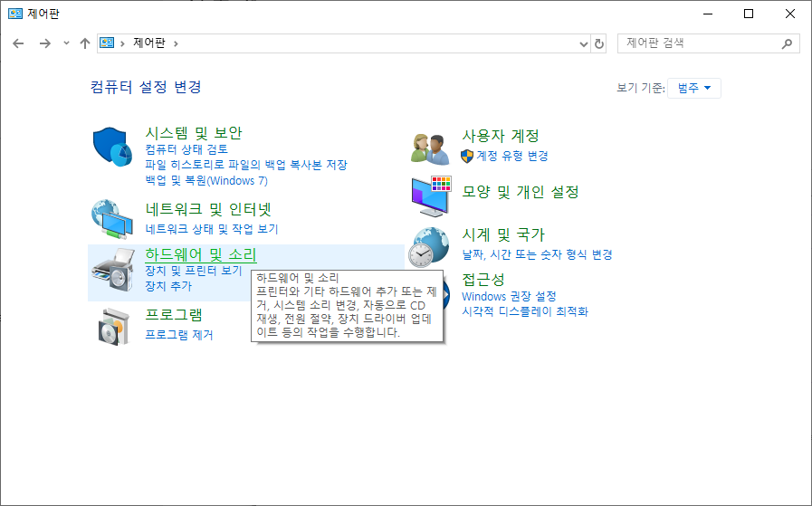
Task: Go back with the left arrow
Action: pyautogui.click(x=18, y=43)
